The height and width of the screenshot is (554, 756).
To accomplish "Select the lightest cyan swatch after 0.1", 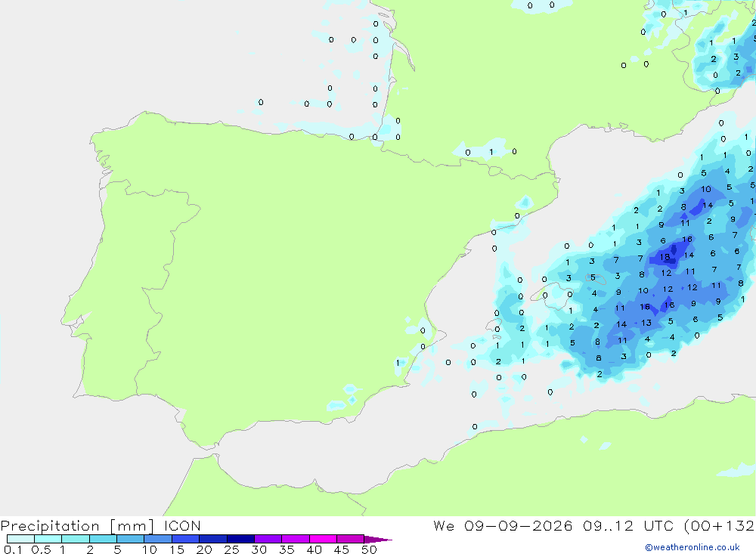I will pyautogui.click(x=20, y=539).
